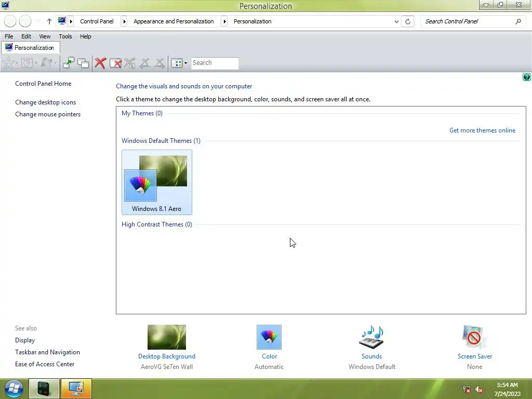Click the Windows Default Themes (1) heading
The image size is (532, 399).
tap(161, 141)
